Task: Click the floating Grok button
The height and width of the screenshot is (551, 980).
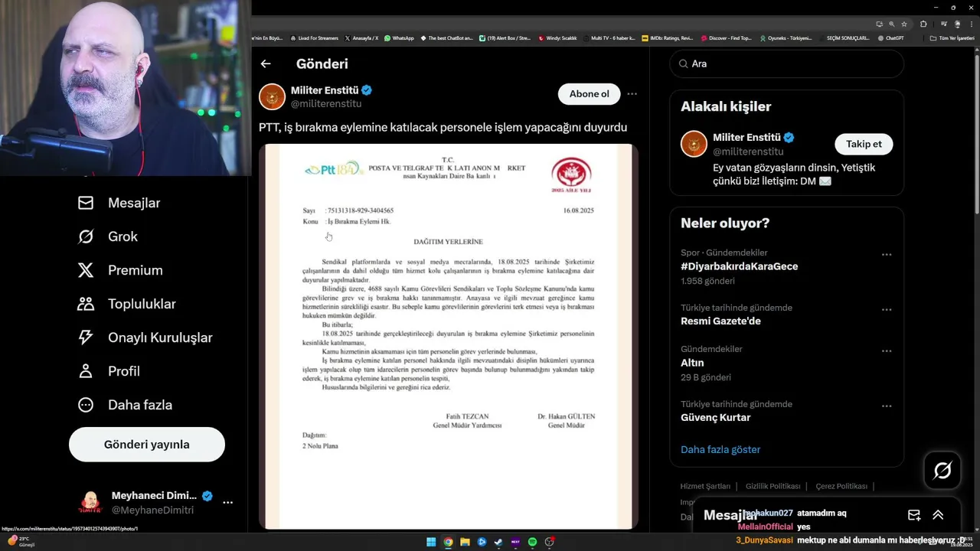Action: coord(942,471)
